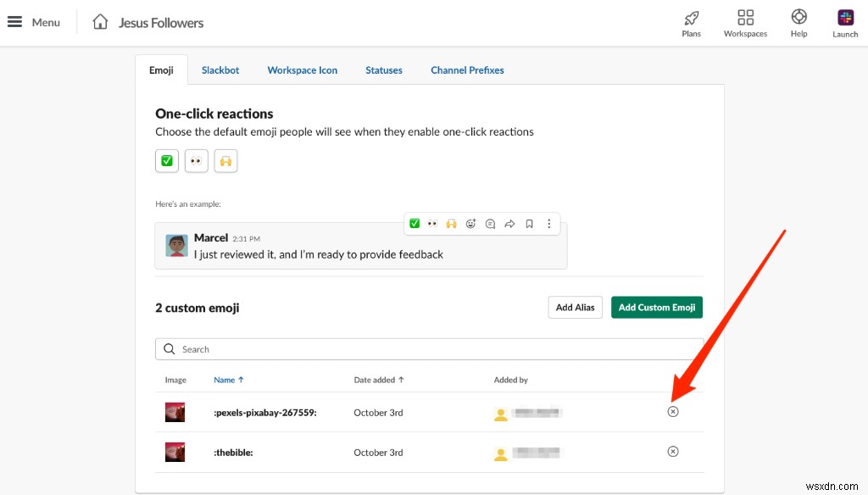Select the raised hands one-click reaction
The image size is (868, 495).
(225, 160)
